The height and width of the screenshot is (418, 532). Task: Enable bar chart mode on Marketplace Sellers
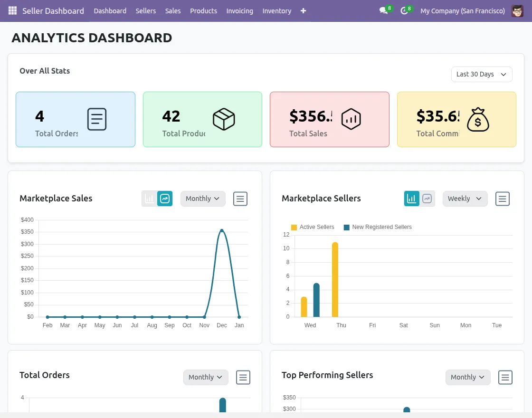(x=412, y=199)
